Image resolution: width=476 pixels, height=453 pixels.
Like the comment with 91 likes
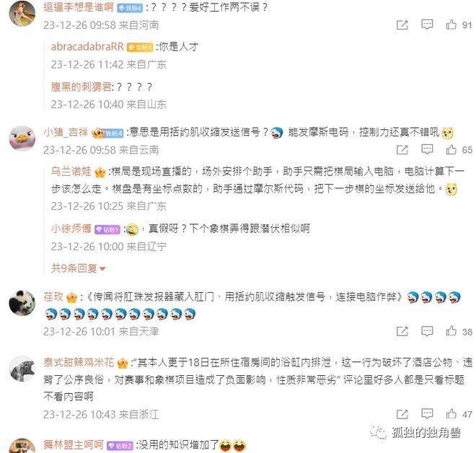451,25
